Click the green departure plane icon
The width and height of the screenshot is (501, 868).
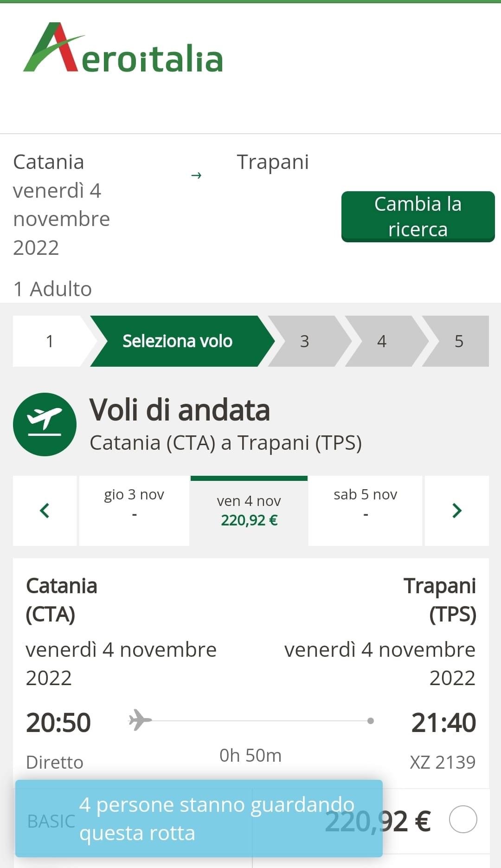coord(45,424)
